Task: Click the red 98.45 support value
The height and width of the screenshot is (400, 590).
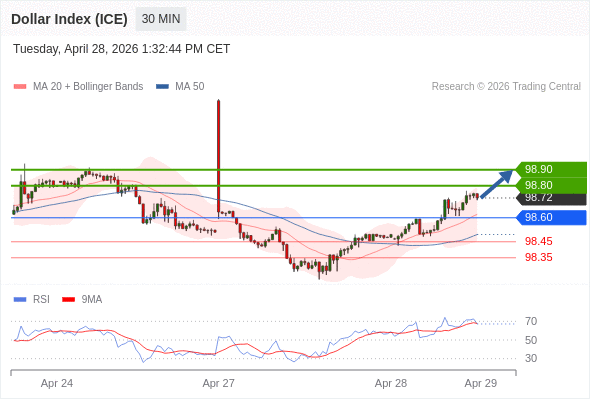Action: pyautogui.click(x=539, y=241)
